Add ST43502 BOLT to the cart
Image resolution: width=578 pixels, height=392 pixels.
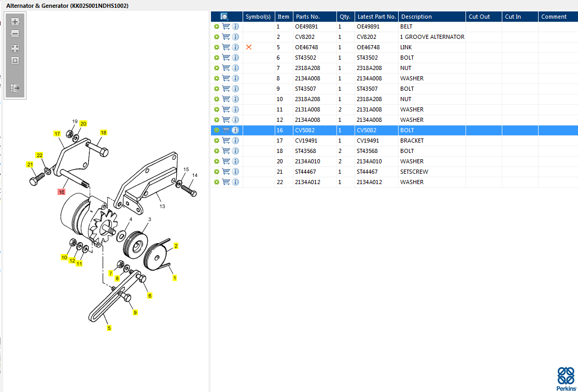click(x=226, y=58)
